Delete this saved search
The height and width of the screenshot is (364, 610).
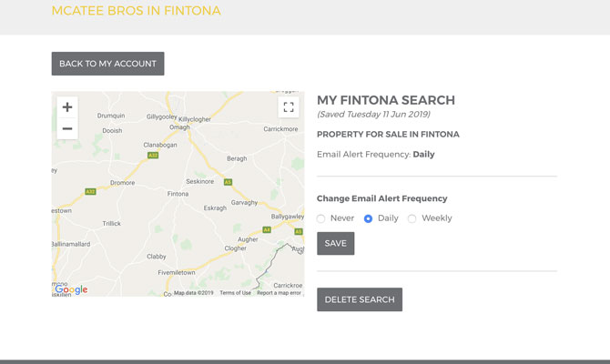(360, 299)
